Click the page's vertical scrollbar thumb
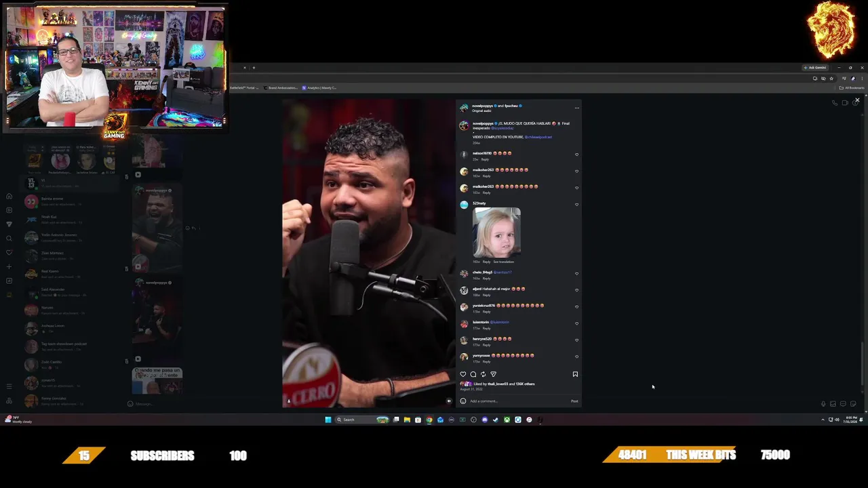The image size is (868, 488). point(862,365)
